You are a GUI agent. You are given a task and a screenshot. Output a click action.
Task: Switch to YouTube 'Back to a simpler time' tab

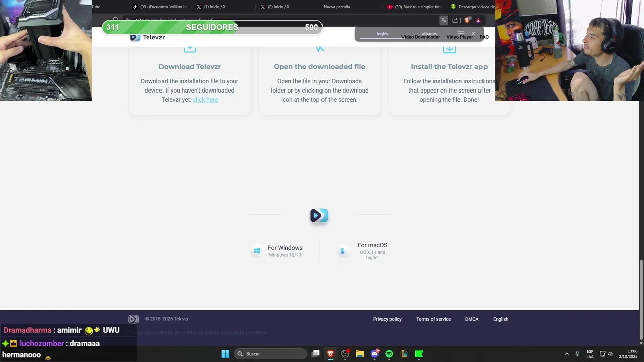pos(414,7)
